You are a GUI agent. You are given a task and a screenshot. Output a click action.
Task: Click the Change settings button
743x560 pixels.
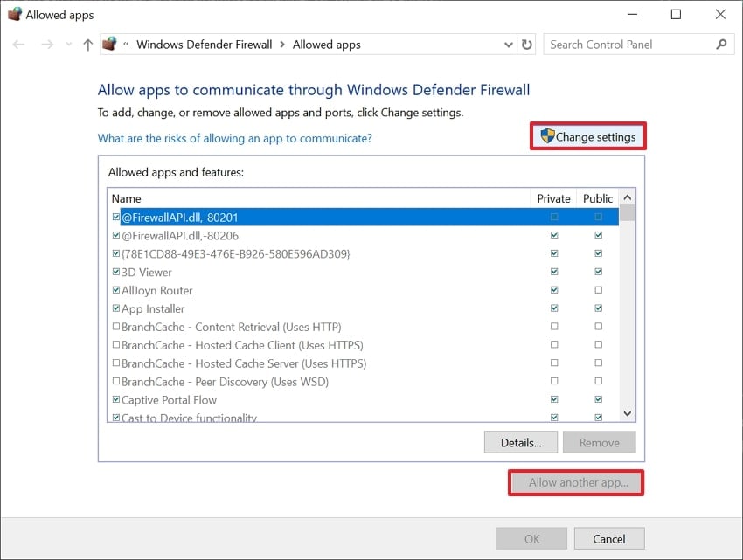point(588,136)
